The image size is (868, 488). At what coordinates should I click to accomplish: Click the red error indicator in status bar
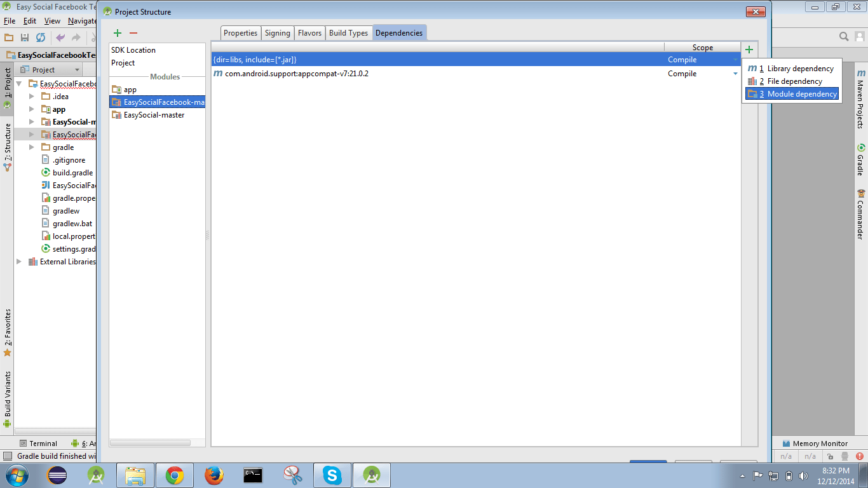[x=860, y=456]
